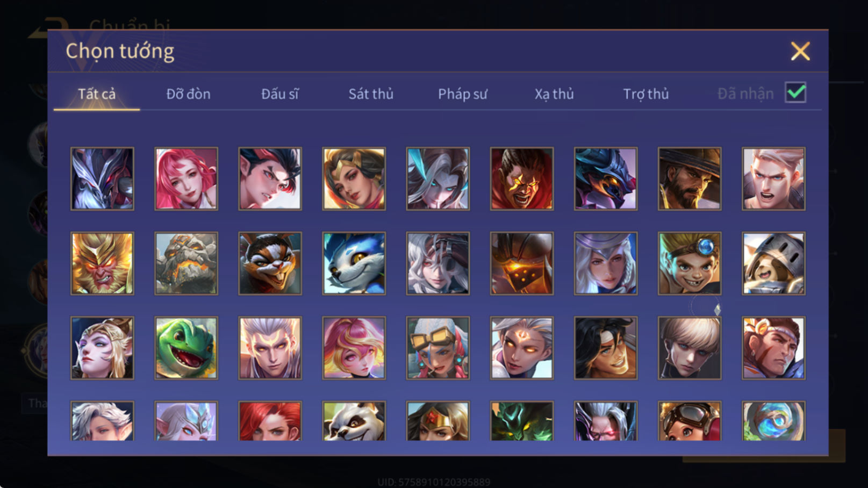Open the Sát thủ tab

click(x=371, y=94)
